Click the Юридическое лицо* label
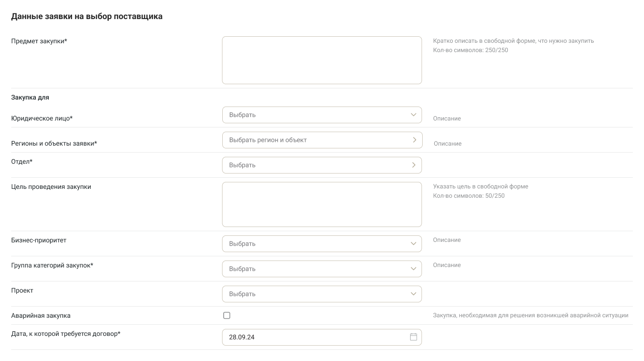 42,118
